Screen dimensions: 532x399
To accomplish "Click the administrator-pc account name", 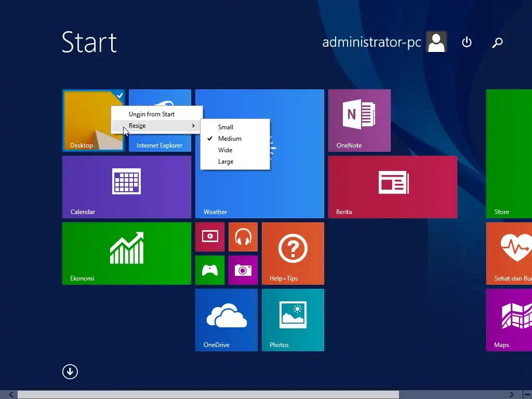I will point(371,42).
